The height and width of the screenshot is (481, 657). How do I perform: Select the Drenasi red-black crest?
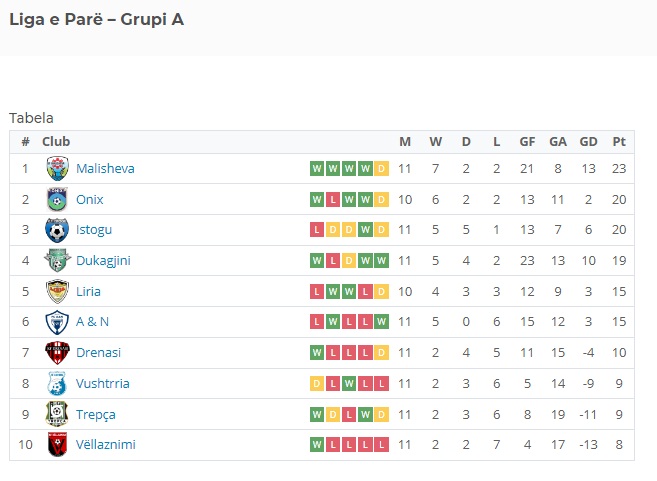click(x=57, y=353)
